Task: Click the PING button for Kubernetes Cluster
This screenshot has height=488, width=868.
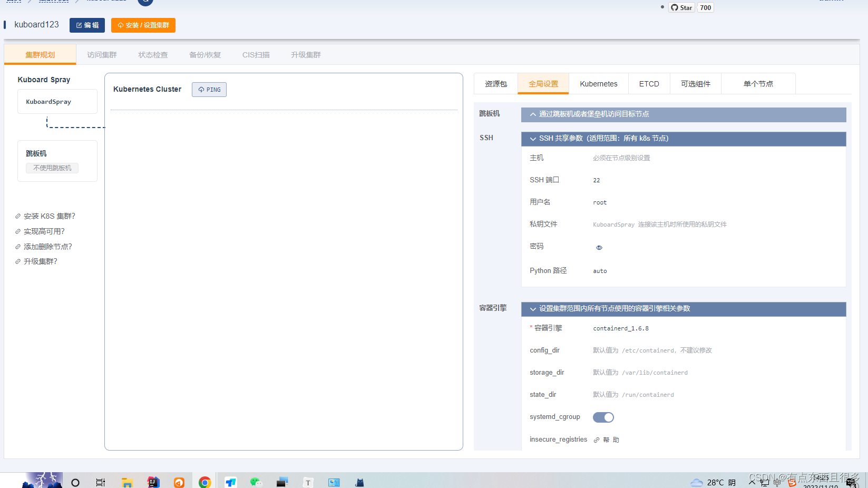Action: (209, 90)
